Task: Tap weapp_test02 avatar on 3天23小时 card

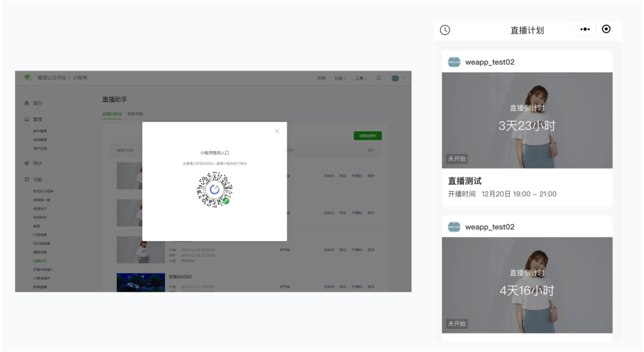Action: click(x=454, y=62)
